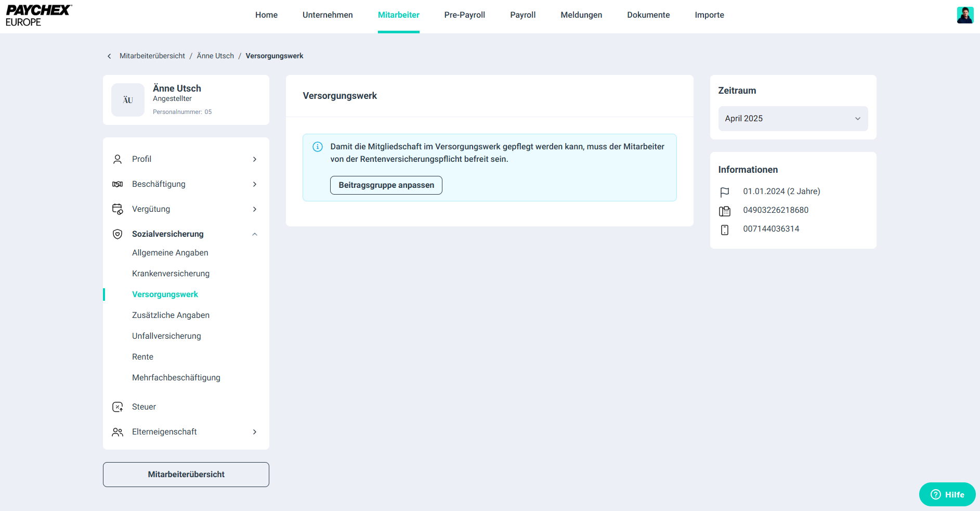980x511 pixels.
Task: Open the Hilfe help button
Action: click(x=947, y=494)
